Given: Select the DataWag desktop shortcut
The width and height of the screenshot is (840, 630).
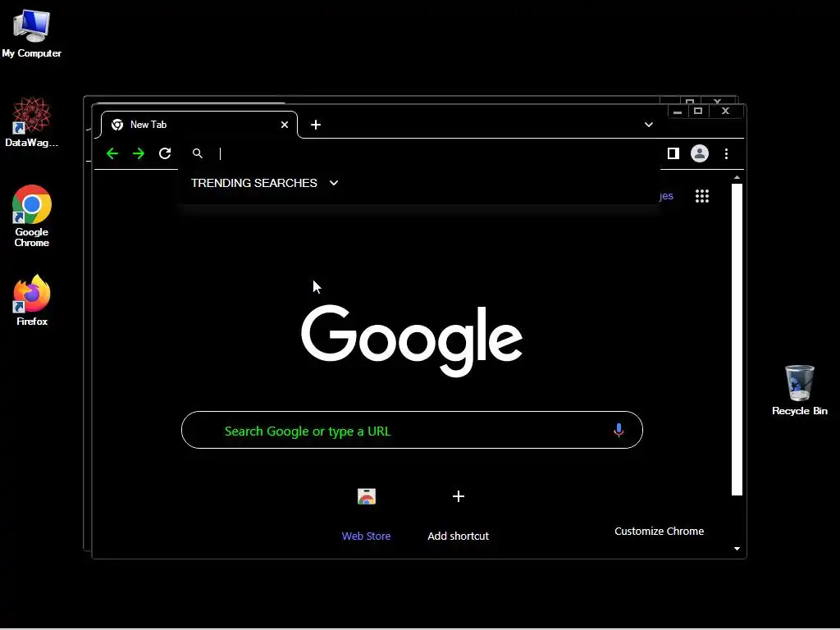Looking at the screenshot, I should click(x=32, y=122).
